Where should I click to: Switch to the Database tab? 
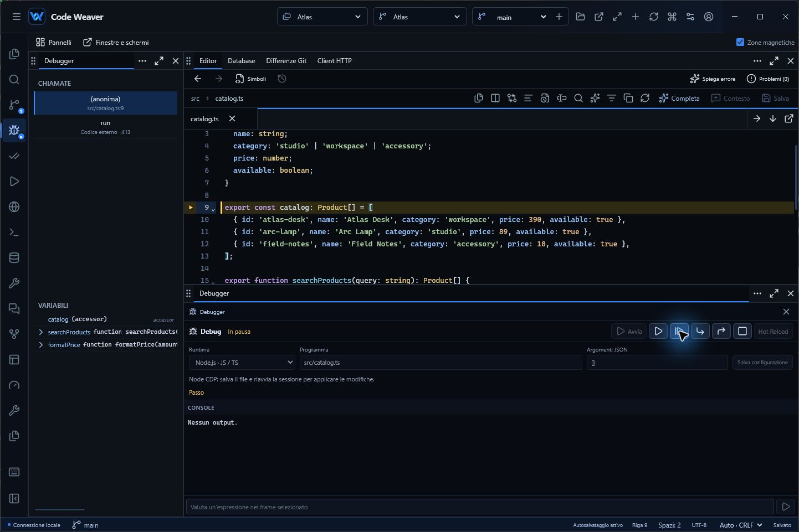tap(242, 61)
